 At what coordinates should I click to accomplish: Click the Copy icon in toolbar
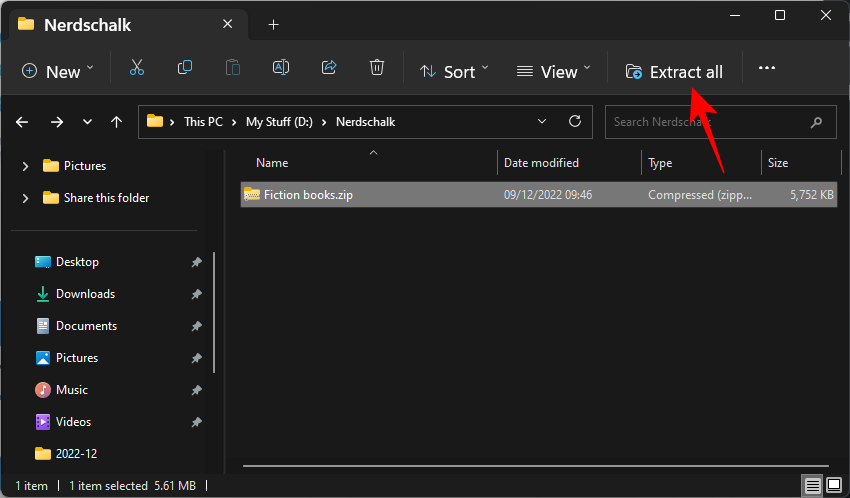click(x=185, y=69)
